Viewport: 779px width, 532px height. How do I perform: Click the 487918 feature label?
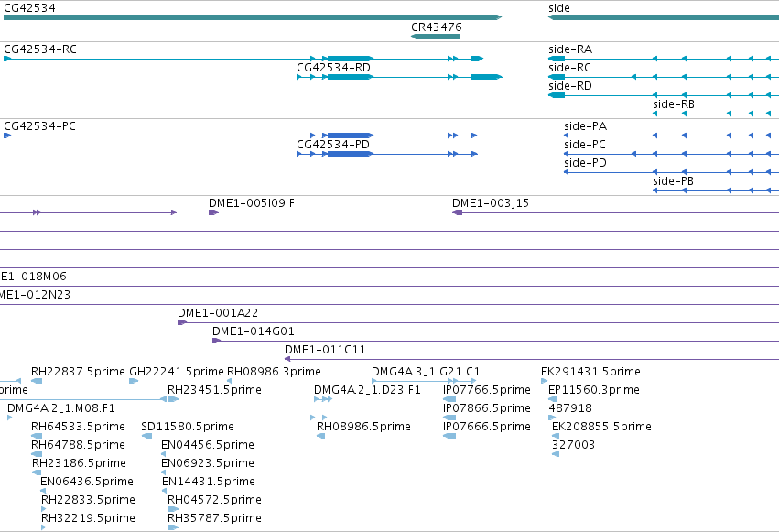570,408
